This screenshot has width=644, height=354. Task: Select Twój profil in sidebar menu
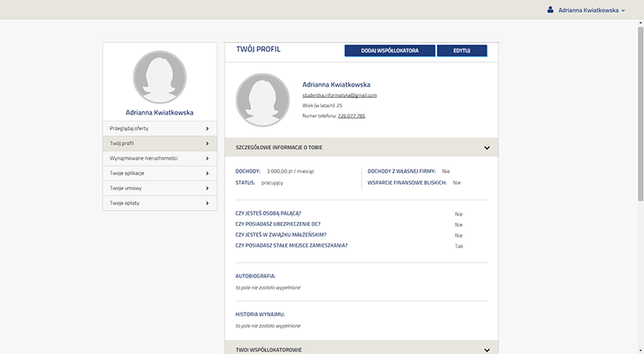coord(160,143)
